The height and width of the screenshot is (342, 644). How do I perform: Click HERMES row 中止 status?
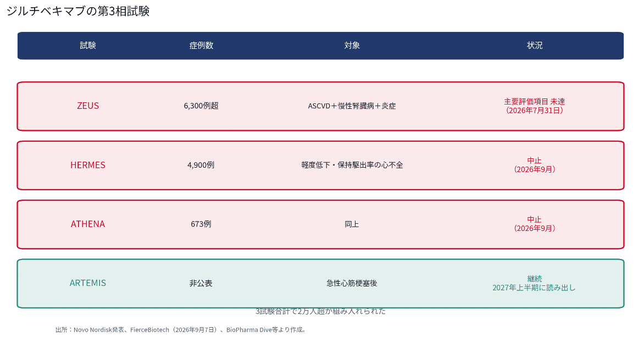pos(534,165)
